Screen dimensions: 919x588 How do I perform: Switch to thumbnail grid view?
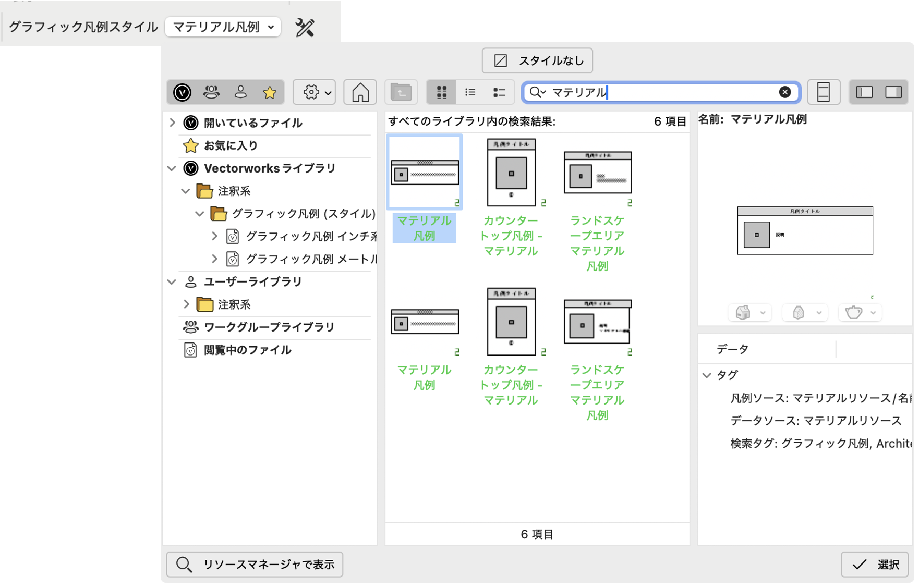441,92
